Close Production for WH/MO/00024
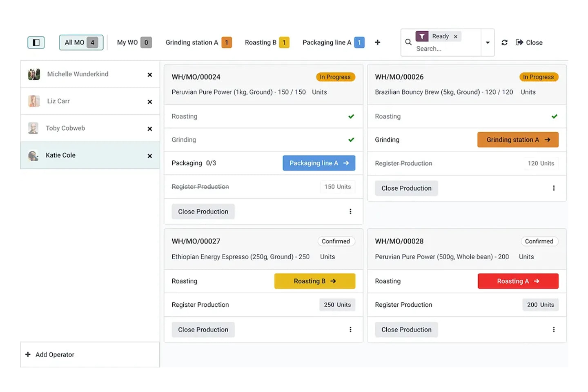Screen dimensions: 588x392 coord(203,212)
